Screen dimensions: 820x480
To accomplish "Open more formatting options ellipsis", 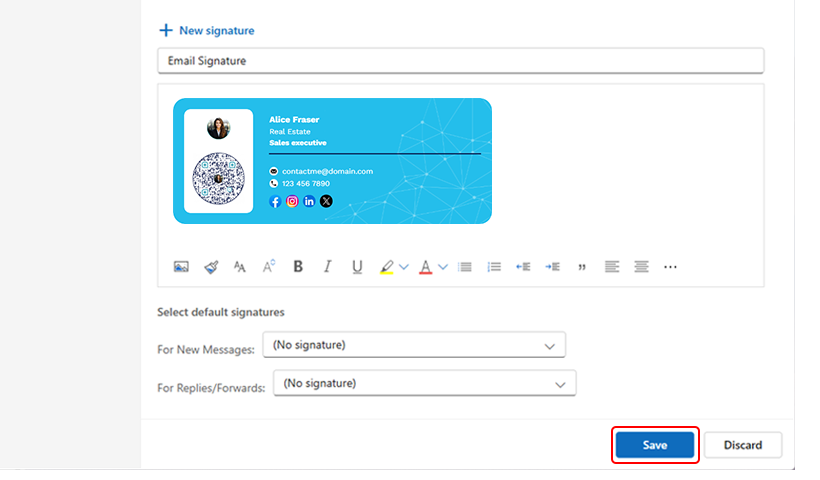I will [x=670, y=267].
